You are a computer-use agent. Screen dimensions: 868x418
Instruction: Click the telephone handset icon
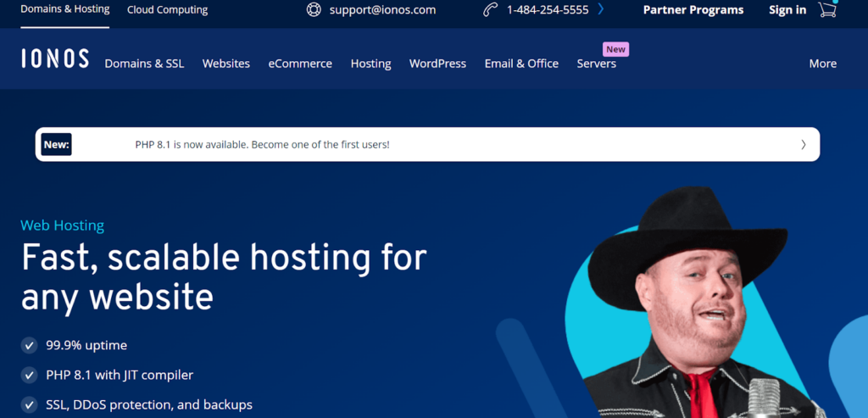pos(490,10)
